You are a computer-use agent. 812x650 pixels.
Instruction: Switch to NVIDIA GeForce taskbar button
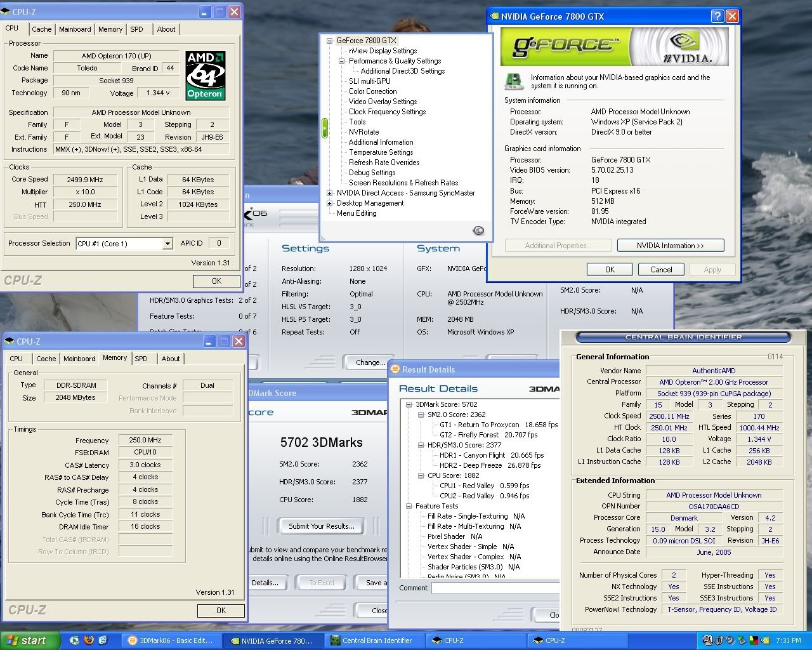(272, 640)
